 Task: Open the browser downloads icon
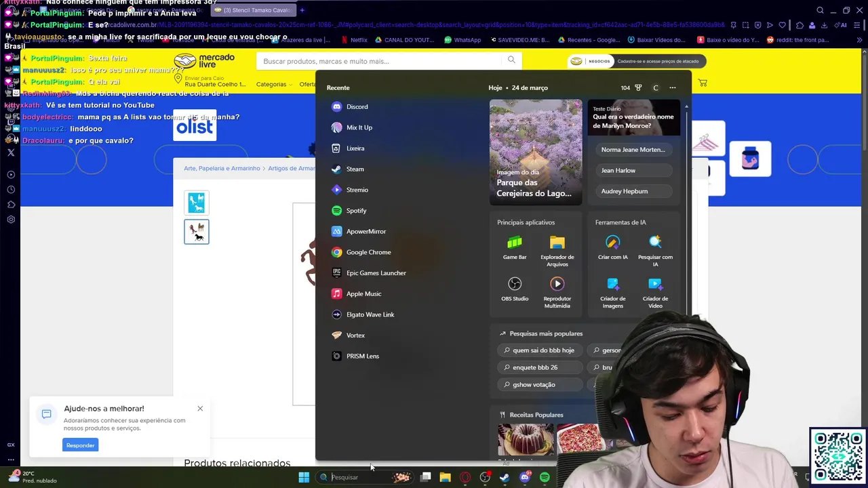pos(824,25)
